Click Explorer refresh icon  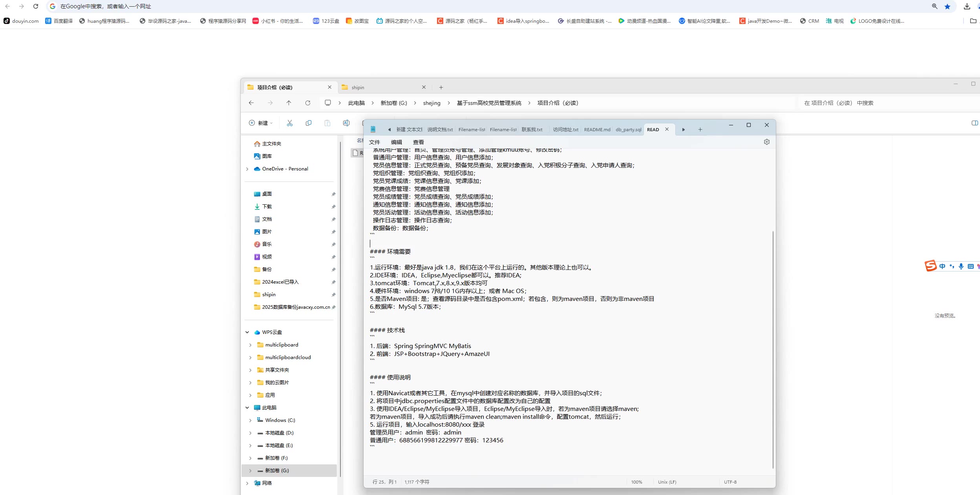point(308,103)
